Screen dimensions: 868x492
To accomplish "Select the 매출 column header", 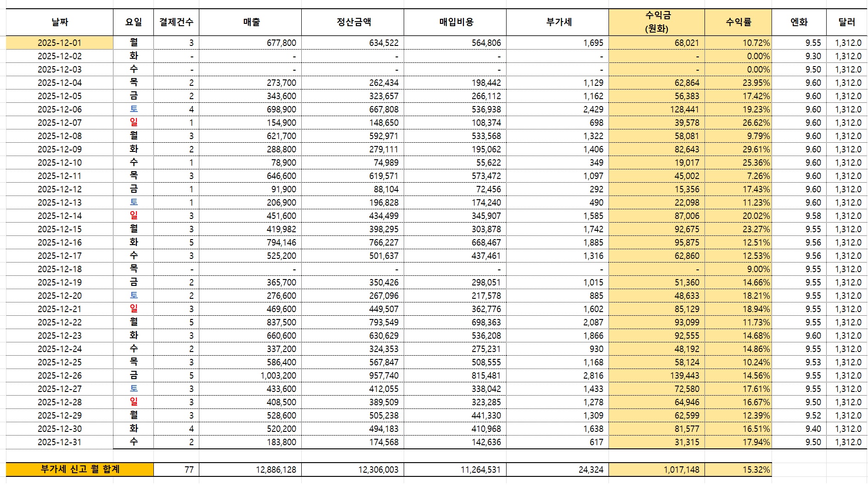I will click(250, 22).
